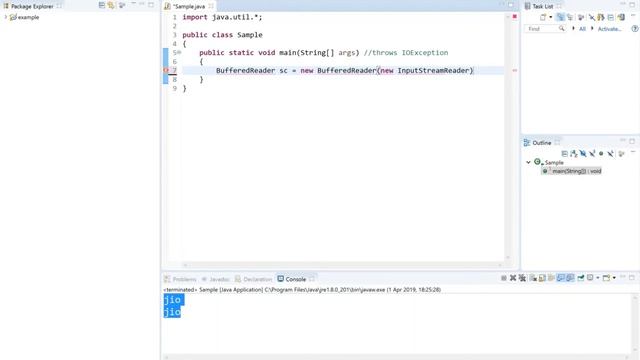This screenshot has height=360, width=640.
Task: Click Open Console icon
Action: click(x=607, y=278)
